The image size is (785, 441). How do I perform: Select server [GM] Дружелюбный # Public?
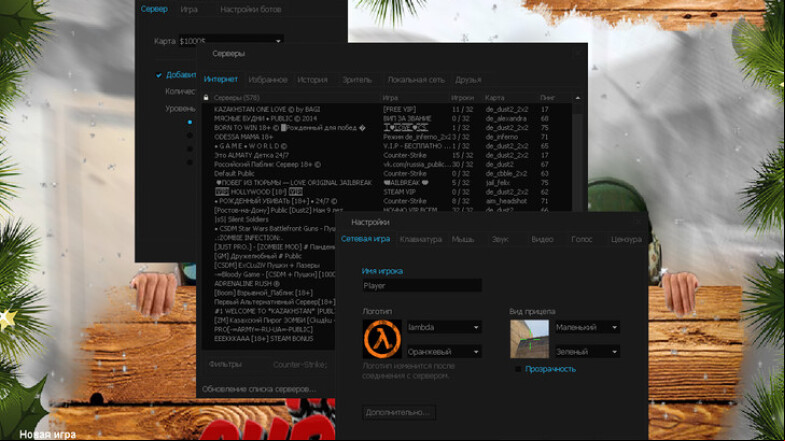(258, 256)
